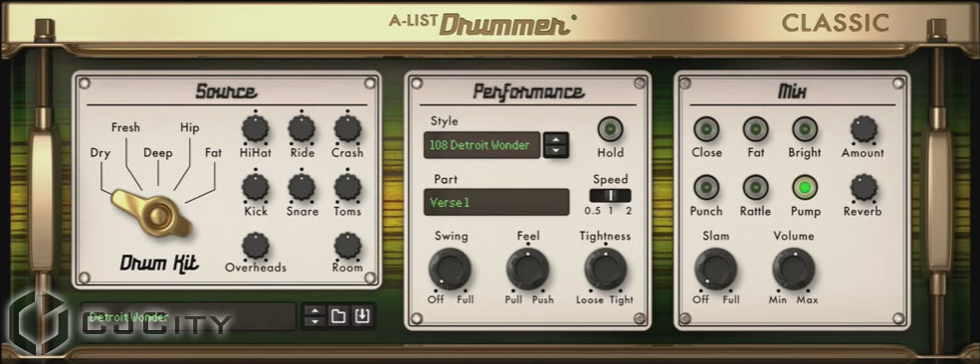This screenshot has height=364, width=980.
Task: Select the Dry drum kit option
Action: pyautogui.click(x=100, y=153)
